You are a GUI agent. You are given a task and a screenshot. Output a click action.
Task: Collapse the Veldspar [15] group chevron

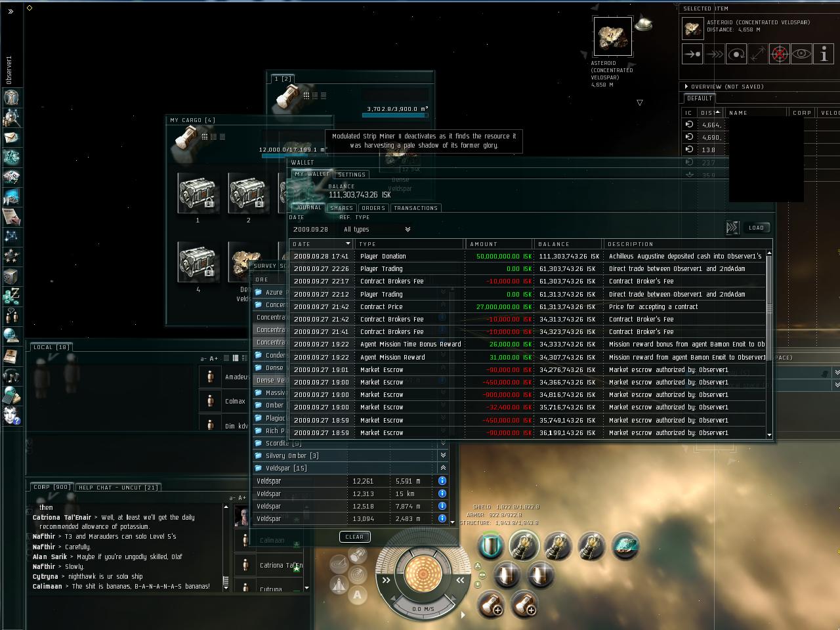[443, 468]
